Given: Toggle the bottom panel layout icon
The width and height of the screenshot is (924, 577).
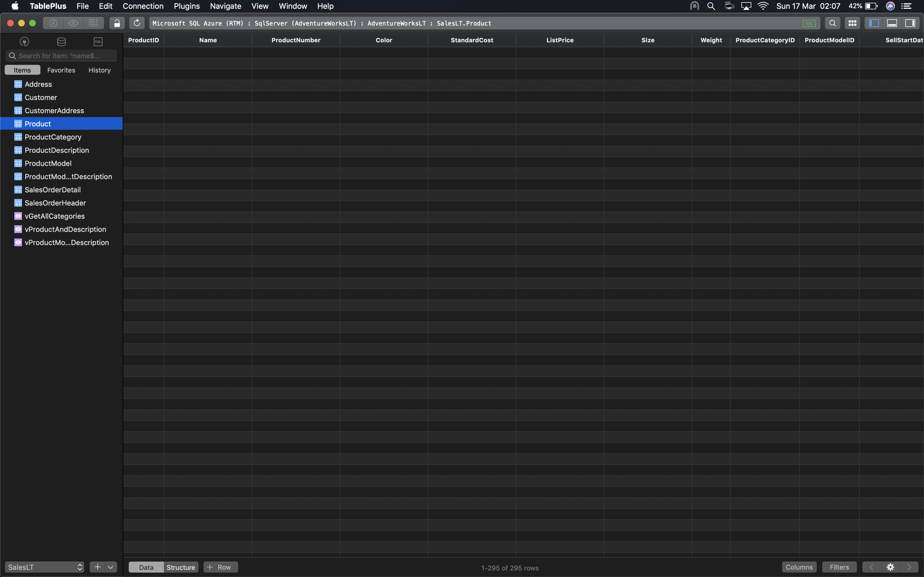Looking at the screenshot, I should pyautogui.click(x=892, y=23).
